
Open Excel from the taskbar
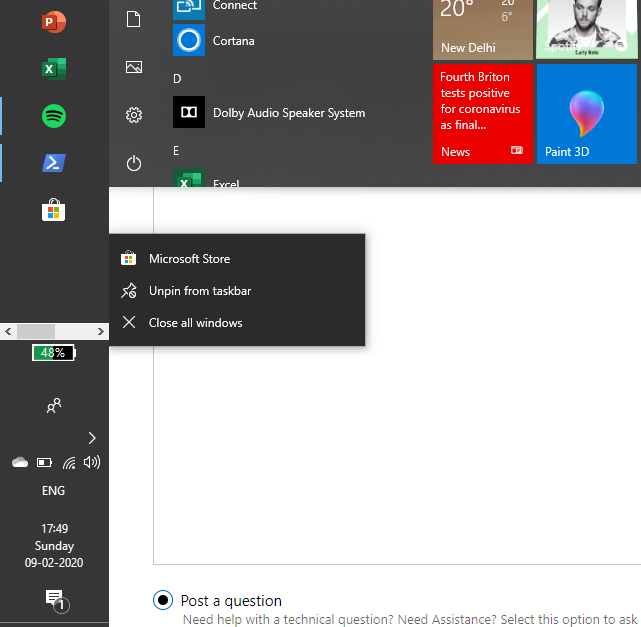(x=54, y=69)
